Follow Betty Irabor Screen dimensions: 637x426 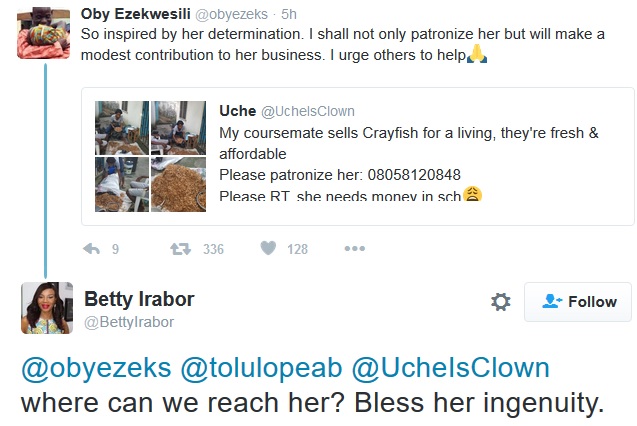pos(578,301)
